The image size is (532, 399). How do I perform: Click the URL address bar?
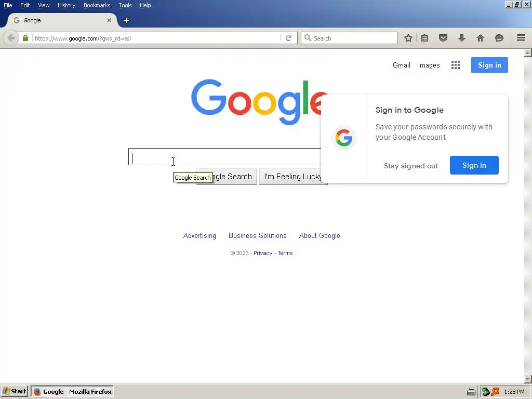point(156,38)
